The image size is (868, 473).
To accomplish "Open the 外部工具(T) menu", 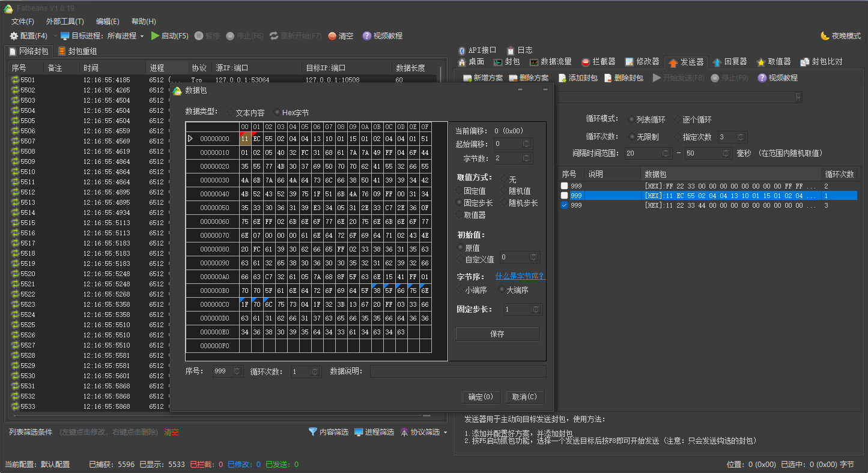I will coord(64,21).
